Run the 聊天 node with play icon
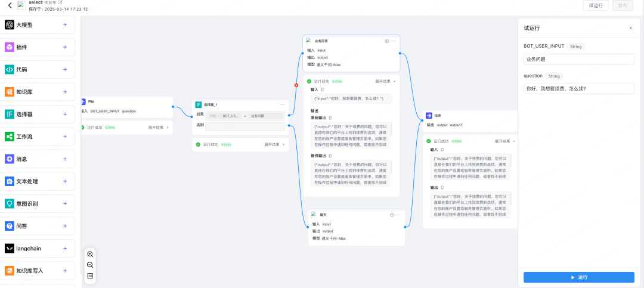 (392, 215)
